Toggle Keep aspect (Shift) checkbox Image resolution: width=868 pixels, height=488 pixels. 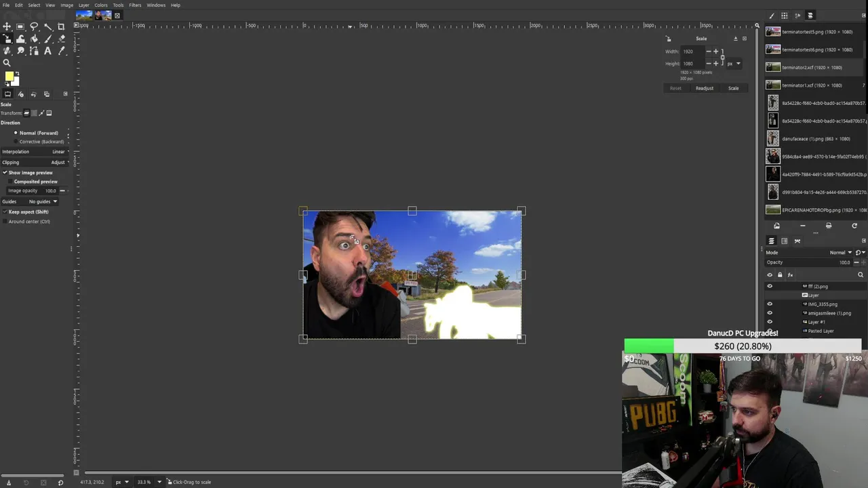tap(5, 211)
